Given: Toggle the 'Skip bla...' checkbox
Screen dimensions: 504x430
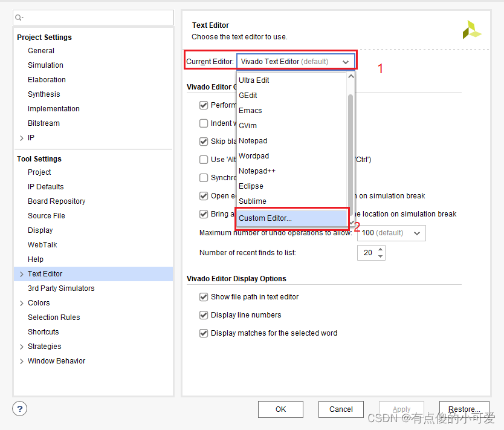Looking at the screenshot, I should (204, 142).
